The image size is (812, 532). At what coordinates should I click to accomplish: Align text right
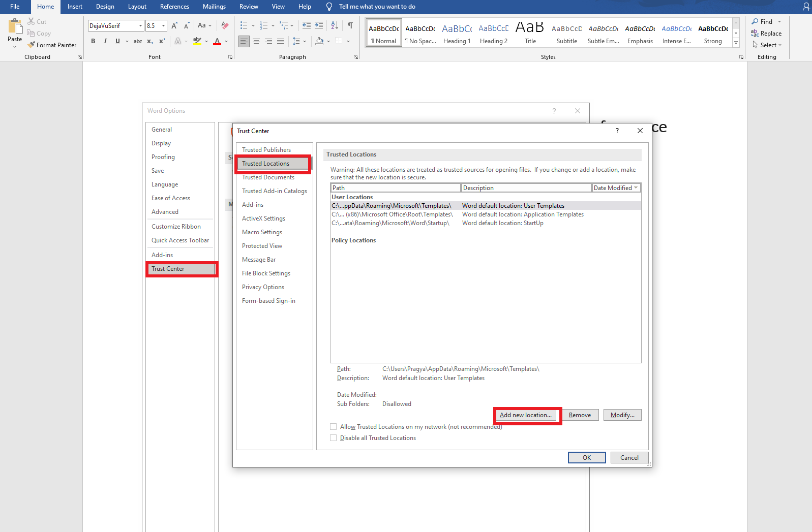click(x=268, y=41)
